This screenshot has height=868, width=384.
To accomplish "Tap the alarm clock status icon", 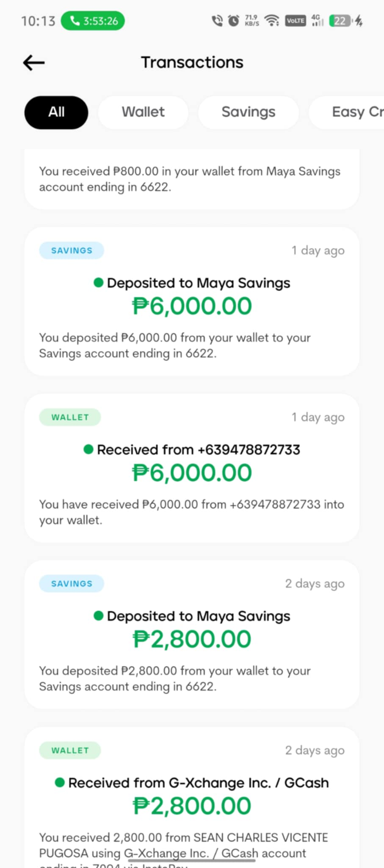I will pyautogui.click(x=233, y=20).
